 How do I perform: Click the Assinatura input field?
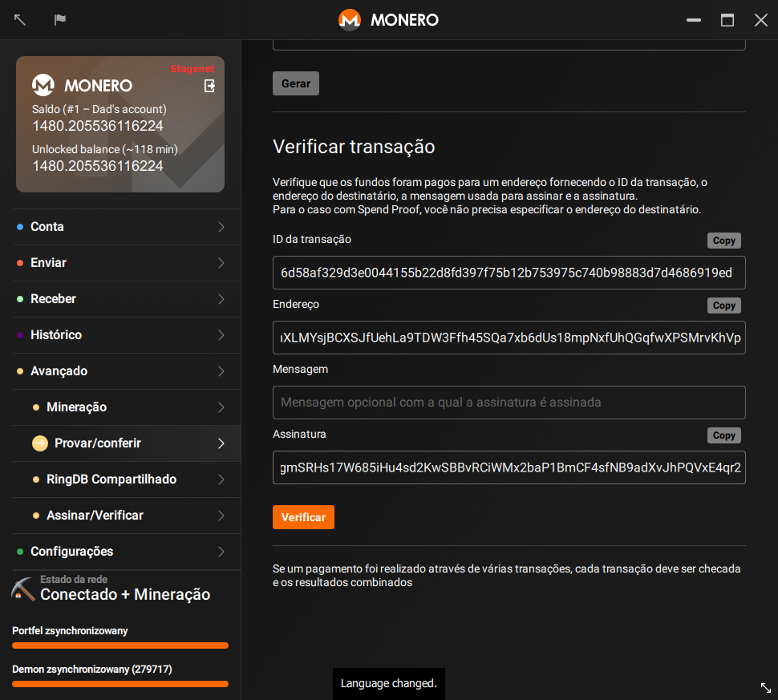[x=509, y=467]
